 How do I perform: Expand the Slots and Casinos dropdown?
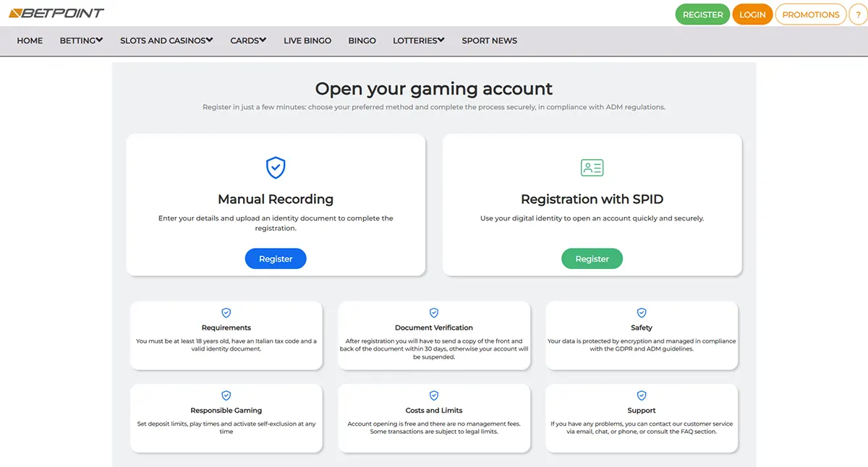point(166,40)
